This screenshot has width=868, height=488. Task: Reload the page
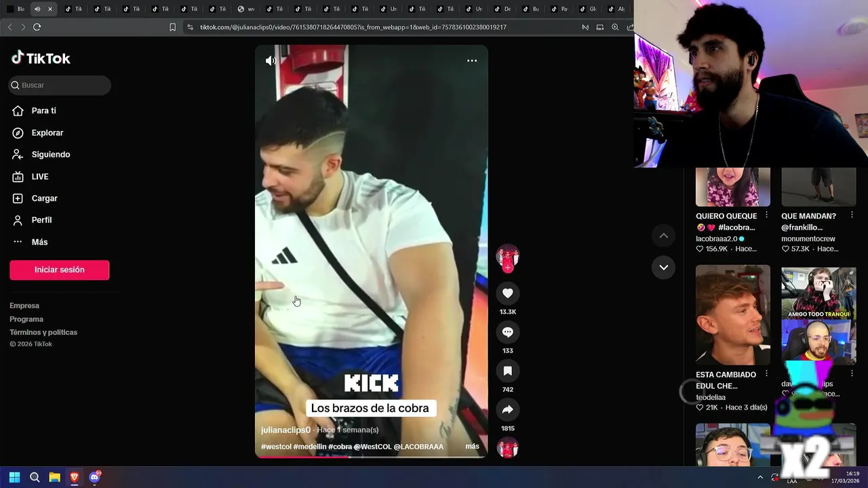click(x=37, y=27)
